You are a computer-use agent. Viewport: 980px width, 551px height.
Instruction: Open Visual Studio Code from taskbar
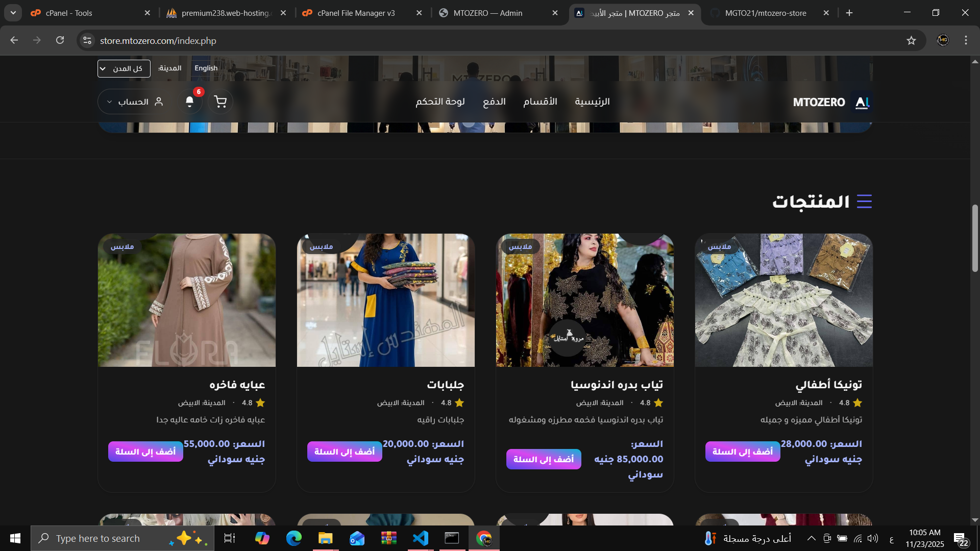pyautogui.click(x=421, y=538)
